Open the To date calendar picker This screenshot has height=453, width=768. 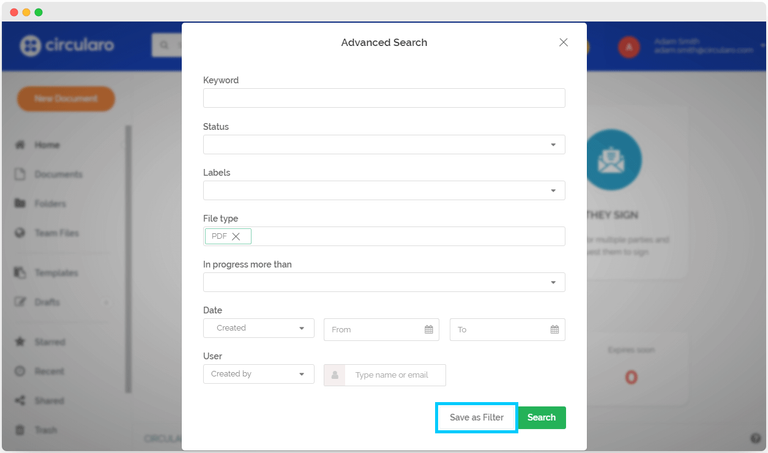pos(554,329)
